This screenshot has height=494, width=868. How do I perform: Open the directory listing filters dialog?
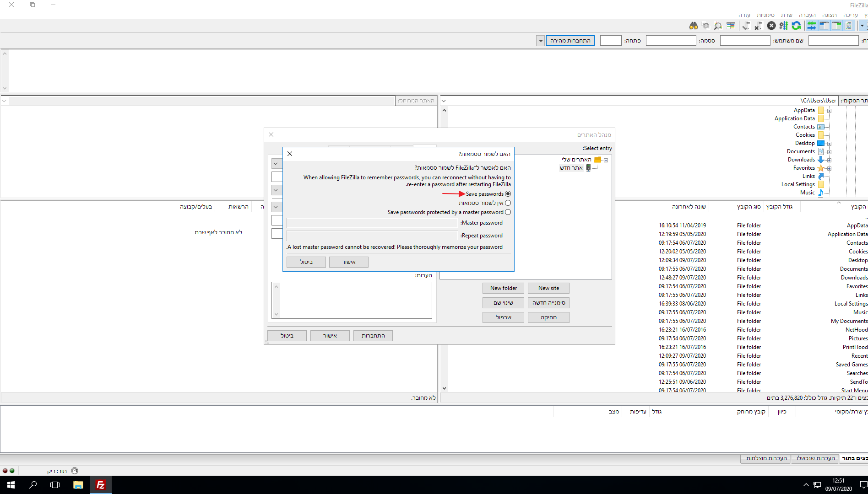[x=730, y=26]
